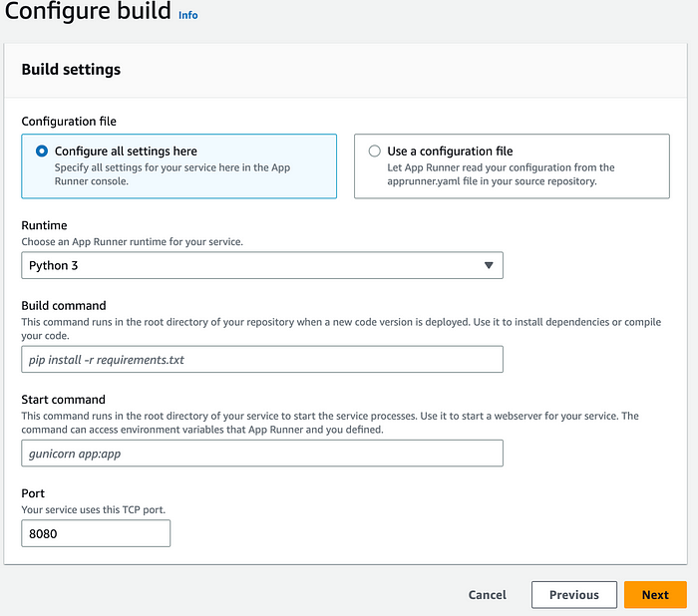Click the Build command input field

click(x=262, y=359)
